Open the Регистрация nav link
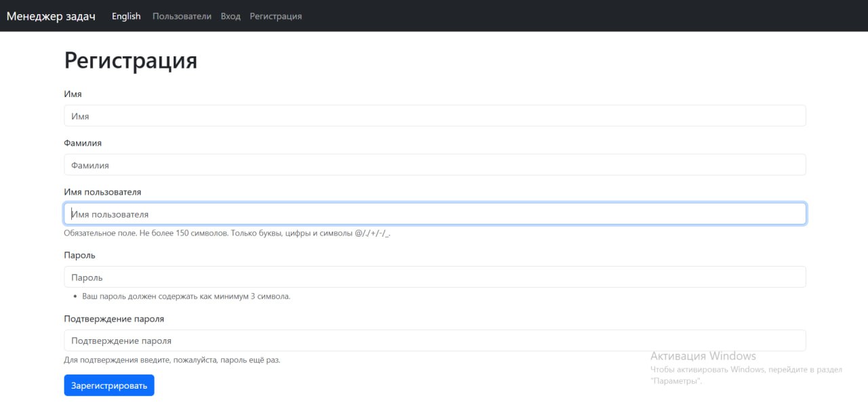 pyautogui.click(x=276, y=16)
